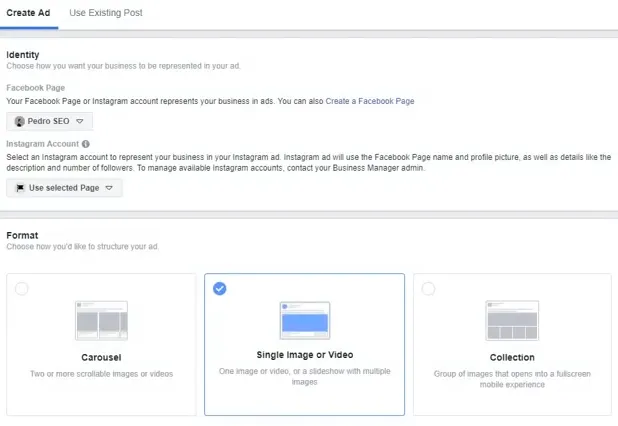Click the flag icon beside Use selected Page
Image resolution: width=618 pixels, height=426 pixels.
click(20, 188)
